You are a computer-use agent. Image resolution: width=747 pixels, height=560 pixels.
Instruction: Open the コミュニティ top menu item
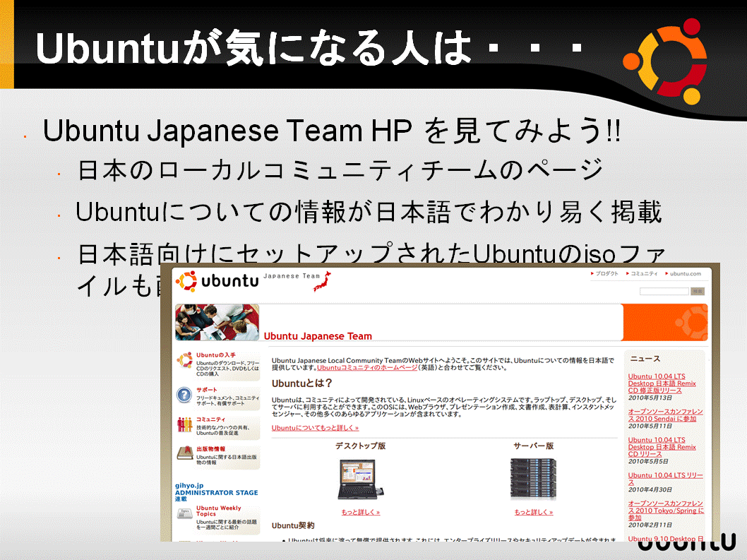click(x=642, y=273)
